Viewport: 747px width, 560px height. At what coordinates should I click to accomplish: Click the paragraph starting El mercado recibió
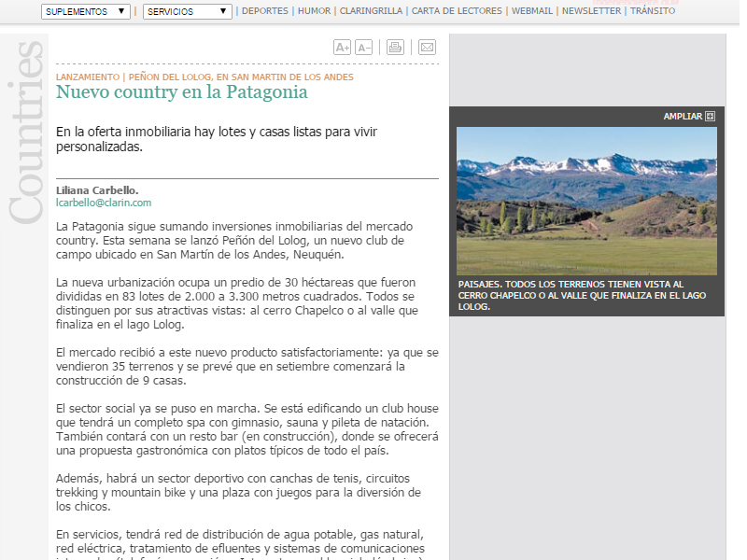[x=247, y=366]
